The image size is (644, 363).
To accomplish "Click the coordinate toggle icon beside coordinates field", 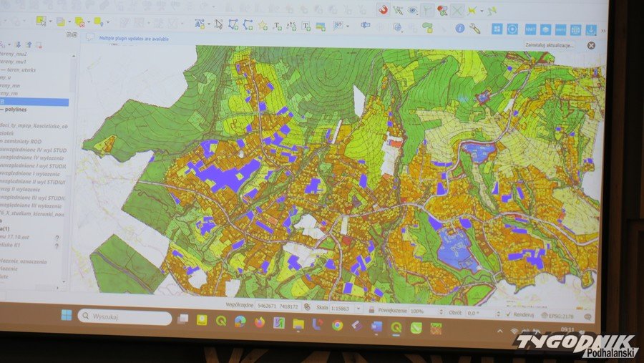I will pyautogui.click(x=307, y=306).
